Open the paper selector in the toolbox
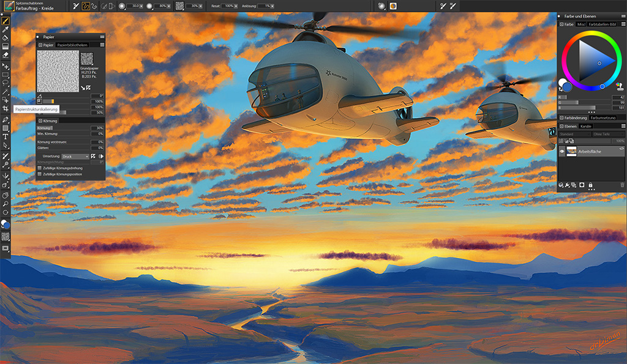The height and width of the screenshot is (364, 627). [x=5, y=237]
